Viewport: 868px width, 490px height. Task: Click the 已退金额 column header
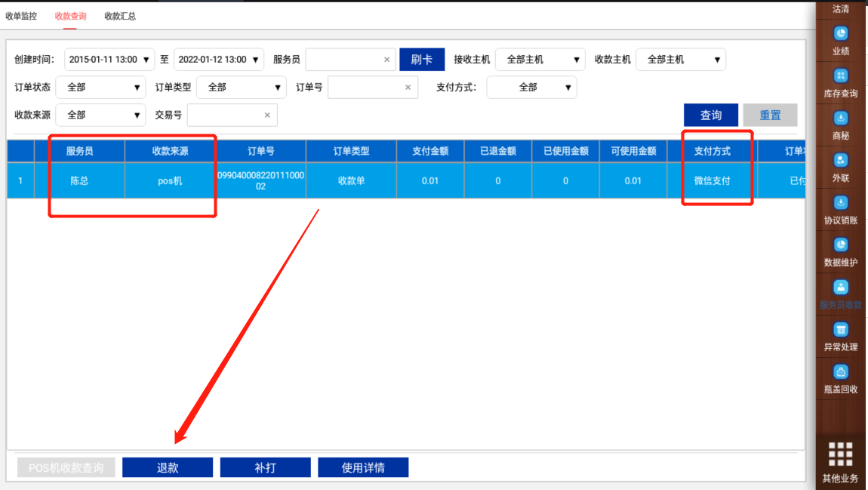pyautogui.click(x=497, y=151)
